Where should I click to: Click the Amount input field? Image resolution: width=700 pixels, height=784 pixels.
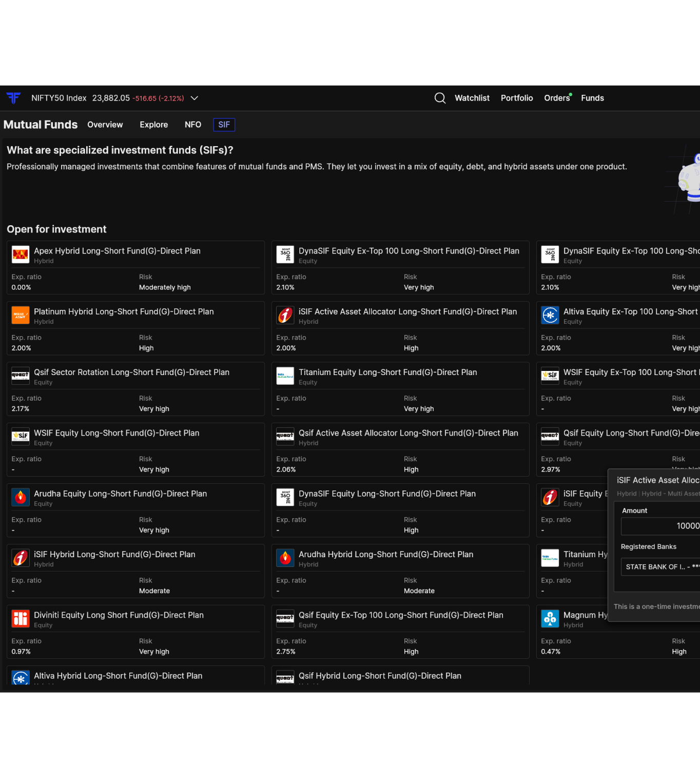coord(660,526)
